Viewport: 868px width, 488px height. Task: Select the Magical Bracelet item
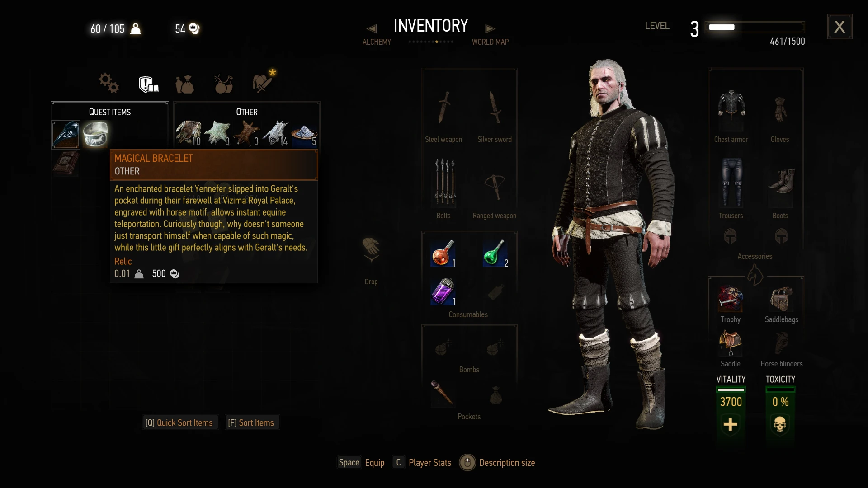click(x=95, y=134)
